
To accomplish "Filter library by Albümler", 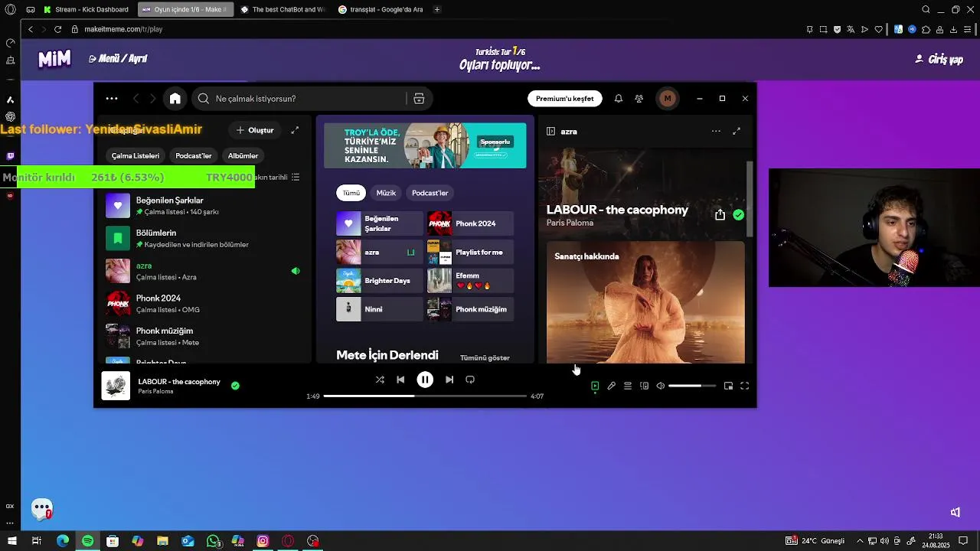I will tap(243, 155).
